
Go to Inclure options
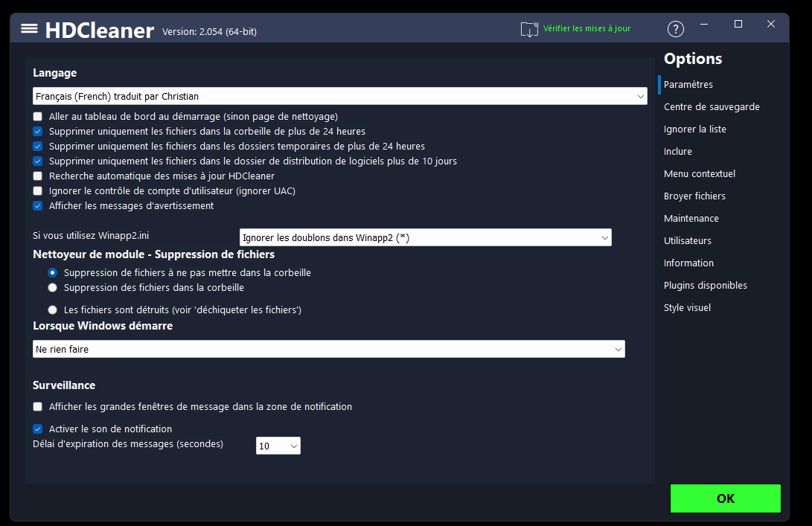point(678,151)
